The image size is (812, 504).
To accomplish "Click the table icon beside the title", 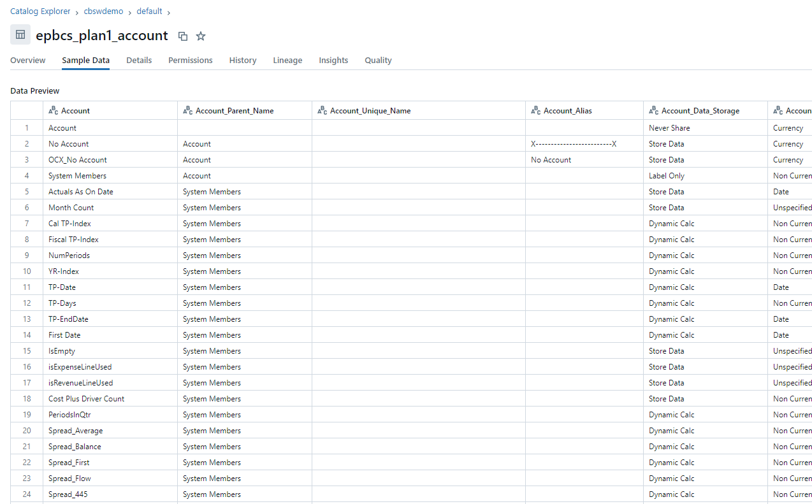I will click(x=20, y=35).
